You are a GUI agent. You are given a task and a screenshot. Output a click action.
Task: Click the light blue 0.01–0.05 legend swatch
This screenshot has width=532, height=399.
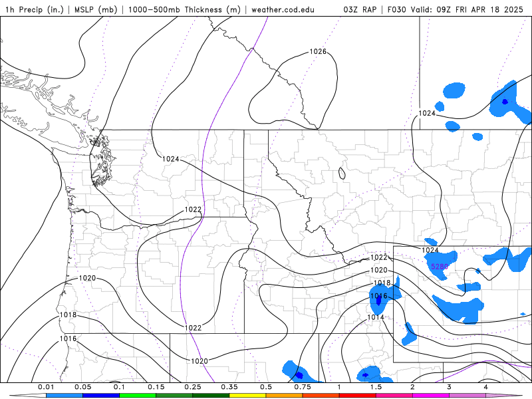click(65, 396)
